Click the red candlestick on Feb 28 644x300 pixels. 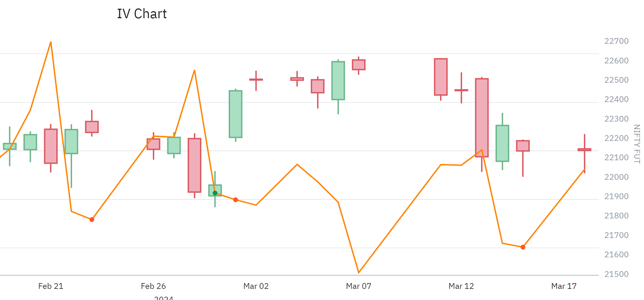(194, 165)
